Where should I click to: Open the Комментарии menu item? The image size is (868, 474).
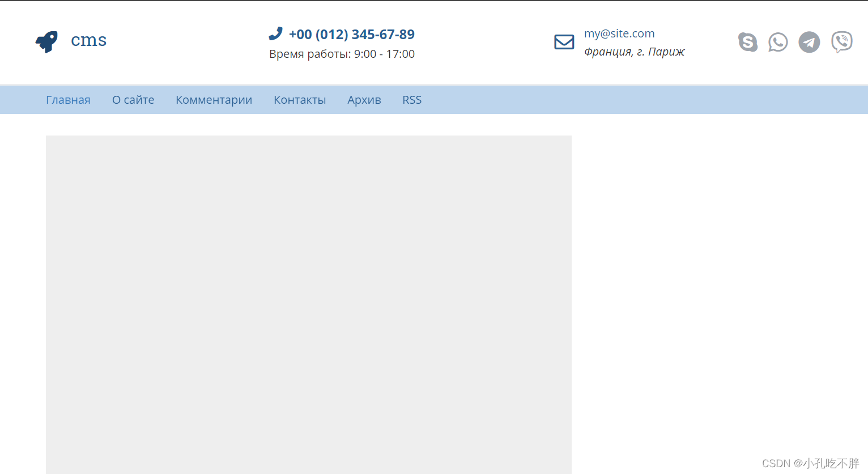coord(214,100)
